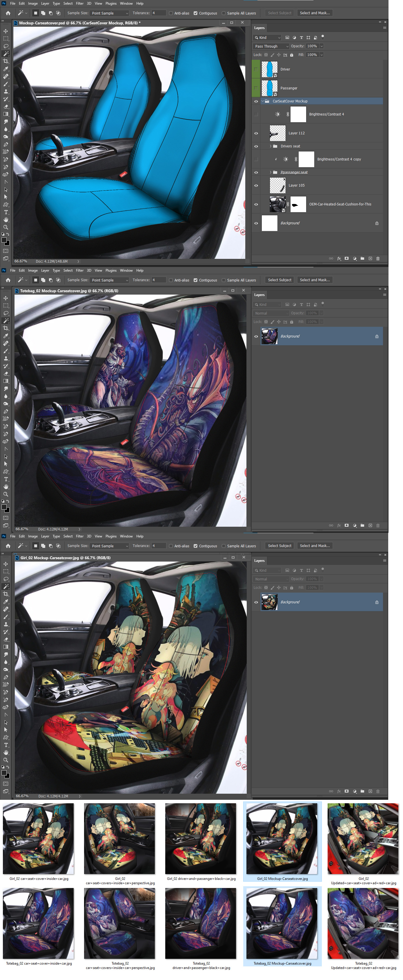This screenshot has height=980, width=403.
Task: Hide the OEM-Car-Heated-Seat-Cushion layer
Action: pos(256,204)
